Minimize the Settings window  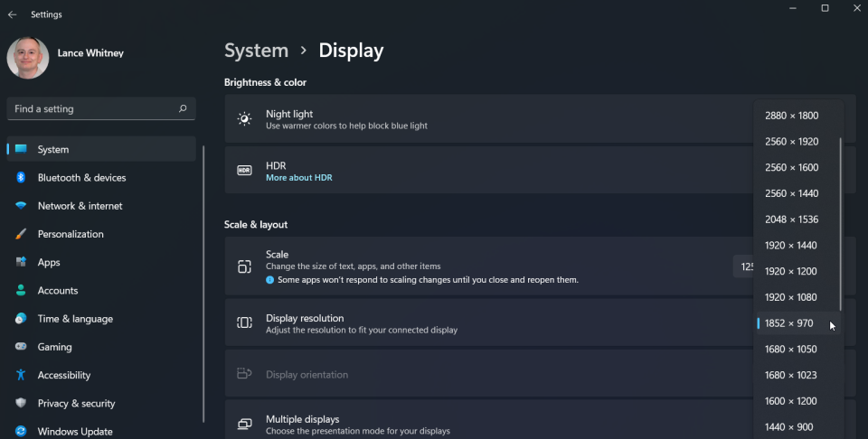tap(793, 8)
